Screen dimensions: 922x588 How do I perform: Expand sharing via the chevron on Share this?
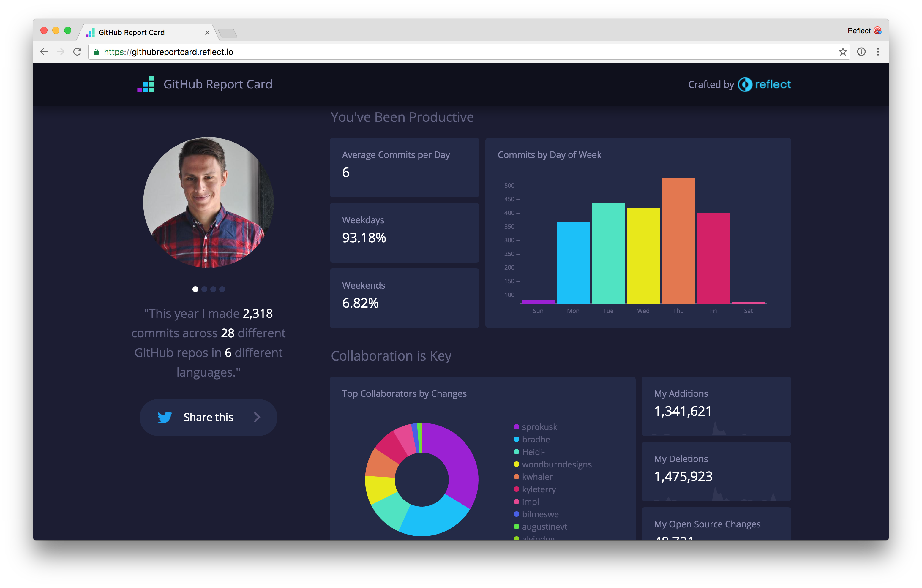[257, 417]
